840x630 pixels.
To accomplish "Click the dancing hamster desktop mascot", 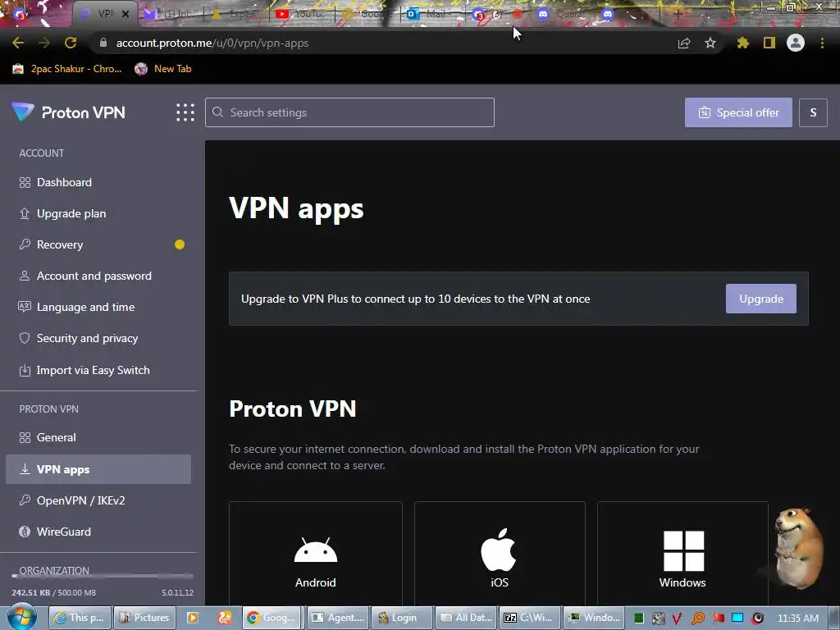I will 798,547.
